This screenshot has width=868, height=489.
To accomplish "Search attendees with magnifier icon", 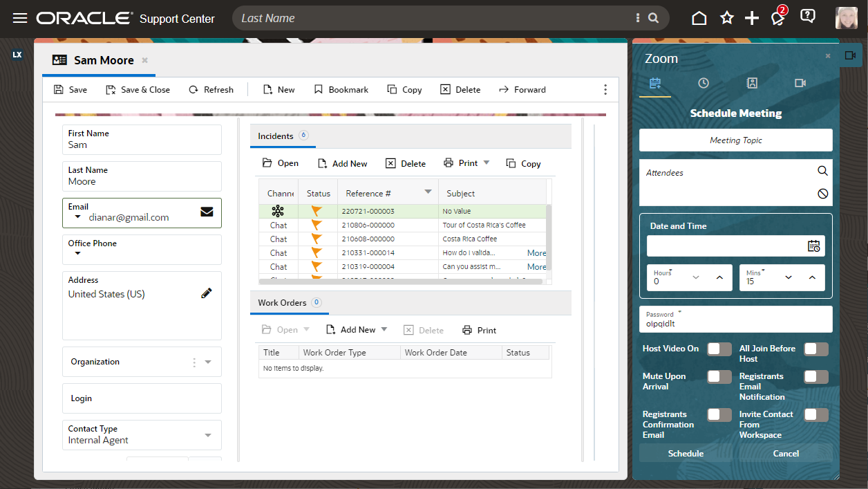I will [822, 171].
